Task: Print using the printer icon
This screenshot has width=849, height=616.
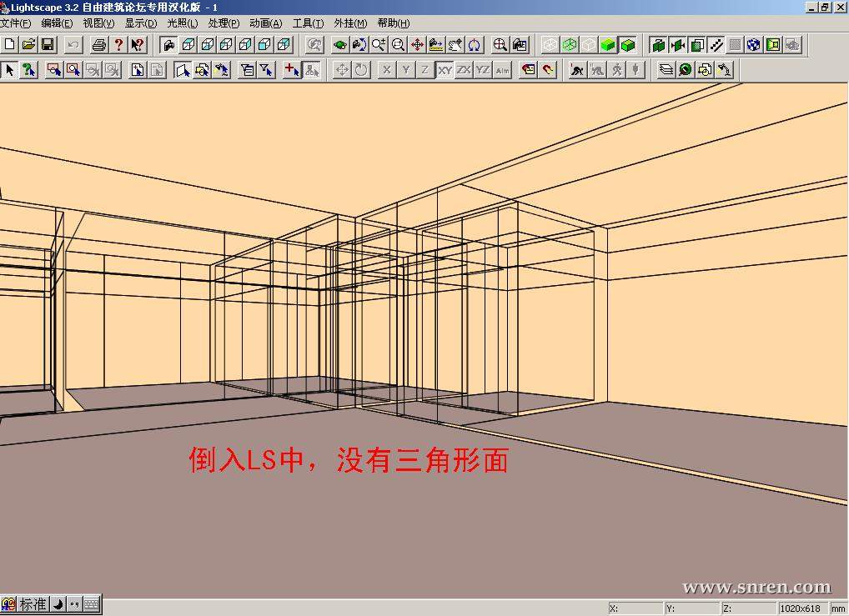Action: click(98, 44)
